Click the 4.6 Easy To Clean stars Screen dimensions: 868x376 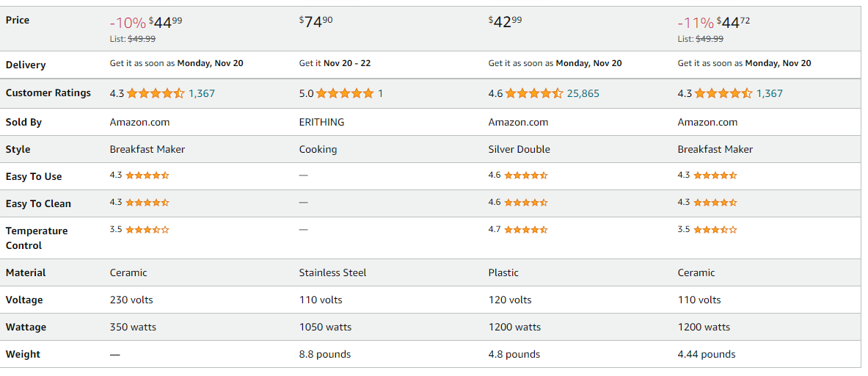(x=526, y=202)
